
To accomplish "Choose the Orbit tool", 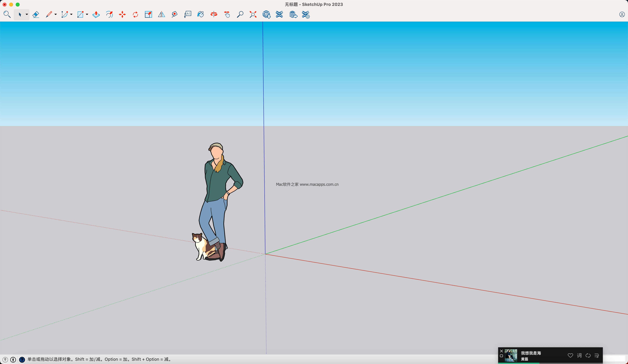I will [214, 14].
